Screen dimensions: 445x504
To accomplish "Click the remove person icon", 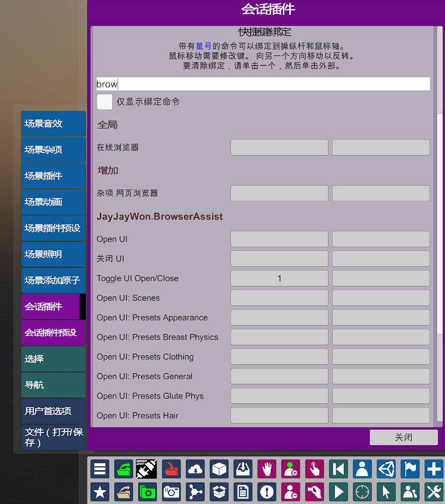I will pos(290,492).
